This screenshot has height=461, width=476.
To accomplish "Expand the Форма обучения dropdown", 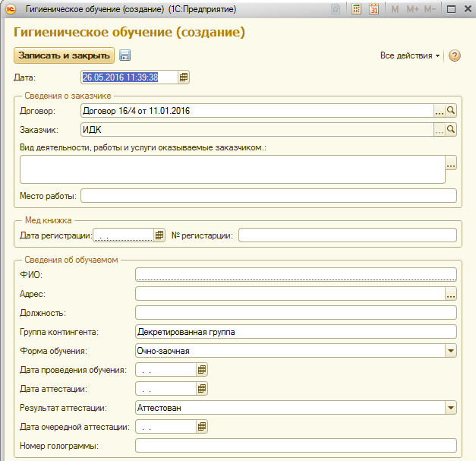I will (451, 351).
